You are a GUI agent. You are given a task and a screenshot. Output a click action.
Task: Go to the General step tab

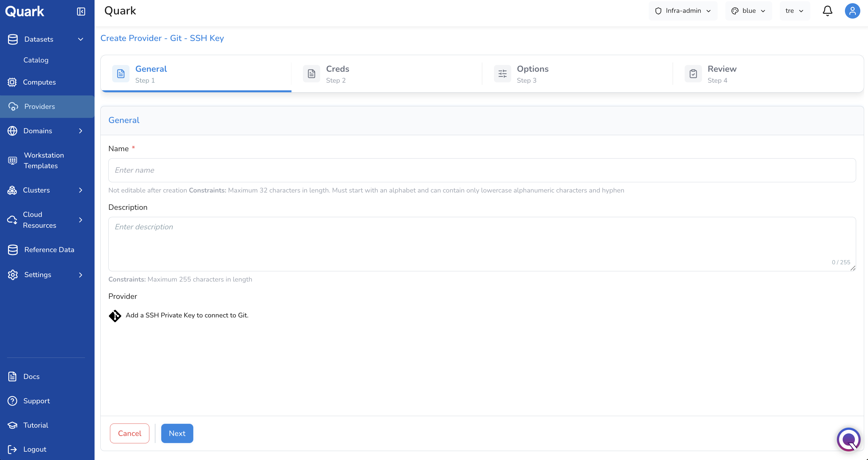click(196, 74)
